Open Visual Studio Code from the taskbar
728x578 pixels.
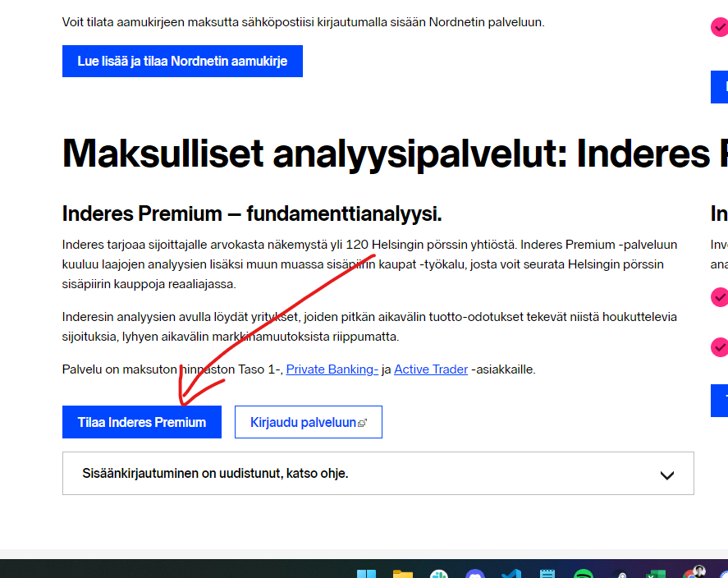[x=511, y=574]
